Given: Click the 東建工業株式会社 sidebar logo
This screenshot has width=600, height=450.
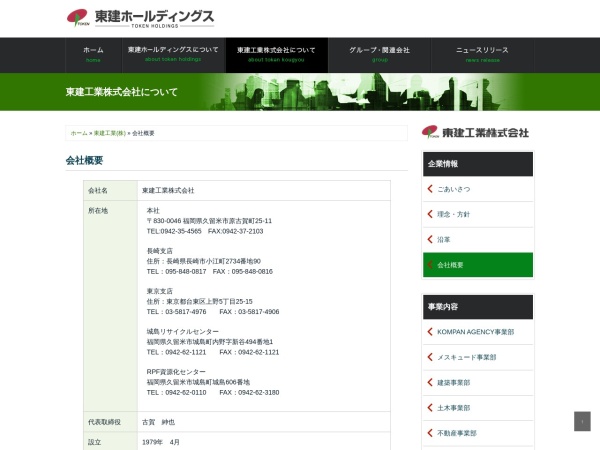Looking at the screenshot, I should (x=475, y=132).
